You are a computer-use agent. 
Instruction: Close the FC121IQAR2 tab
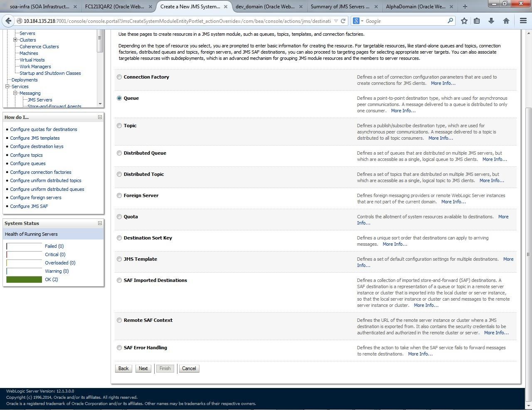click(x=150, y=7)
